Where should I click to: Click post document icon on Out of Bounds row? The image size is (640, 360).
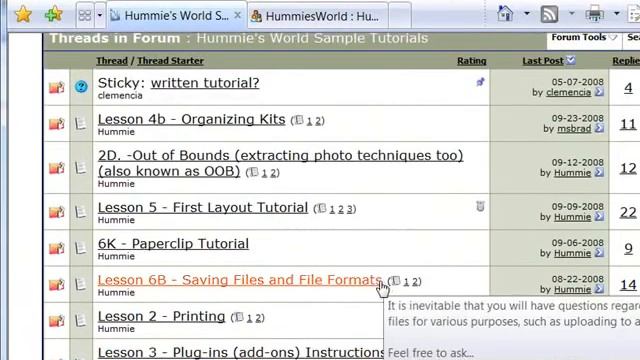pos(81,167)
